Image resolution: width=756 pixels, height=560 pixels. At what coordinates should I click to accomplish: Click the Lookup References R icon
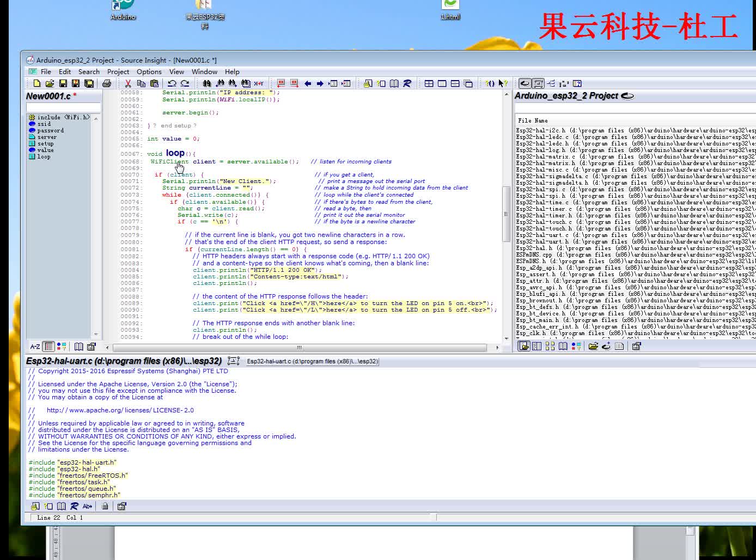click(x=407, y=83)
